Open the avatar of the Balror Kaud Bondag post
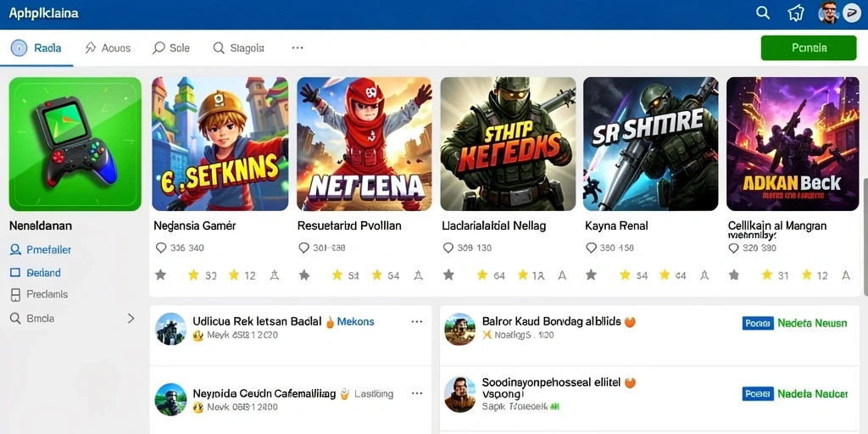 point(460,329)
